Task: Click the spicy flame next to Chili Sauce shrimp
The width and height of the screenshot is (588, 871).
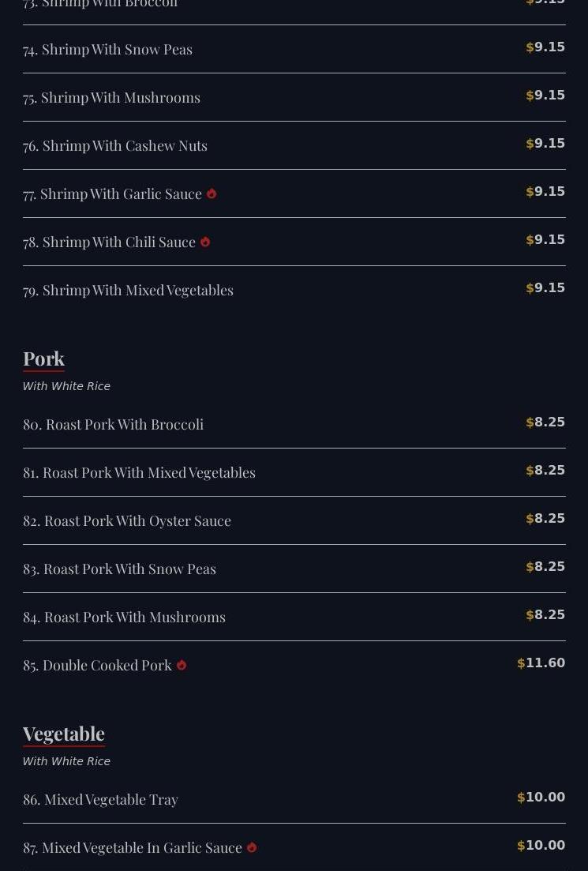Action: [x=205, y=242]
